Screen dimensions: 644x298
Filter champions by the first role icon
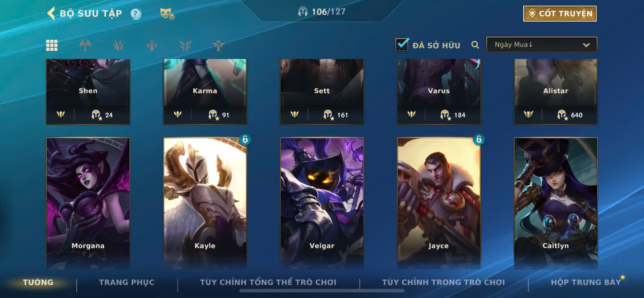(85, 45)
